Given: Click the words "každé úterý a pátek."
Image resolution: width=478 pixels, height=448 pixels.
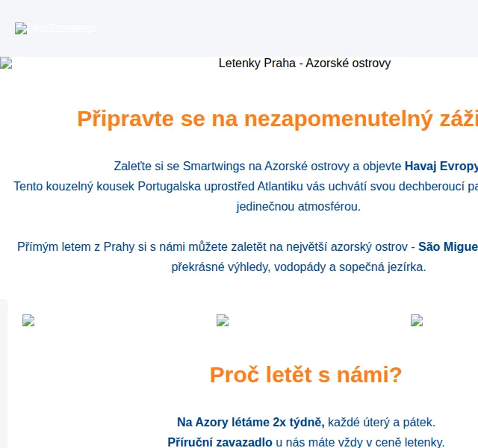Looking at the screenshot, I should coord(382,423).
